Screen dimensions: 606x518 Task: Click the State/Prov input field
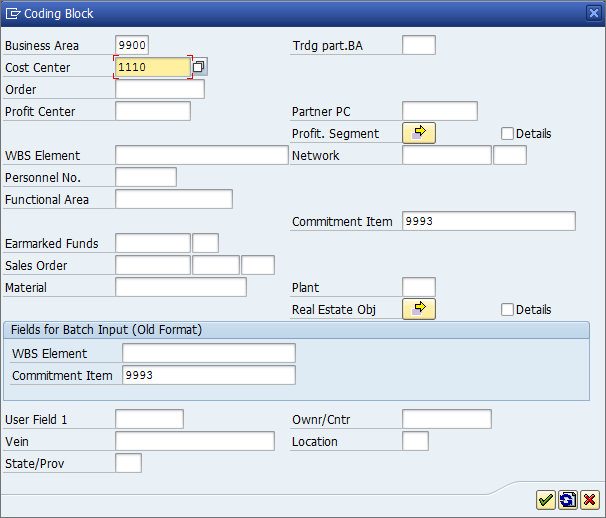[128, 463]
